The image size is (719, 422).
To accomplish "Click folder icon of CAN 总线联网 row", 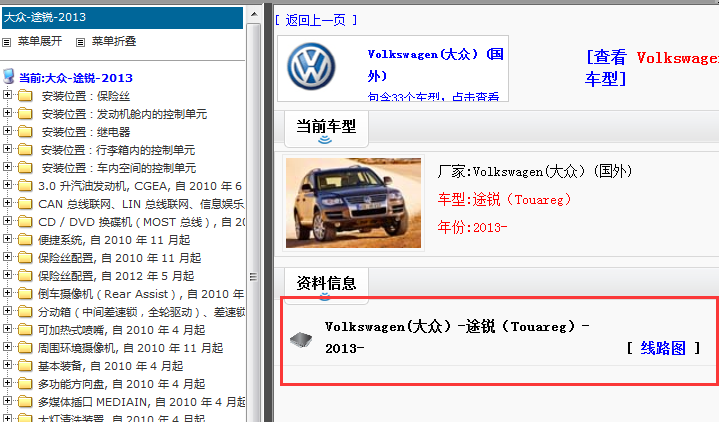I will point(25,204).
